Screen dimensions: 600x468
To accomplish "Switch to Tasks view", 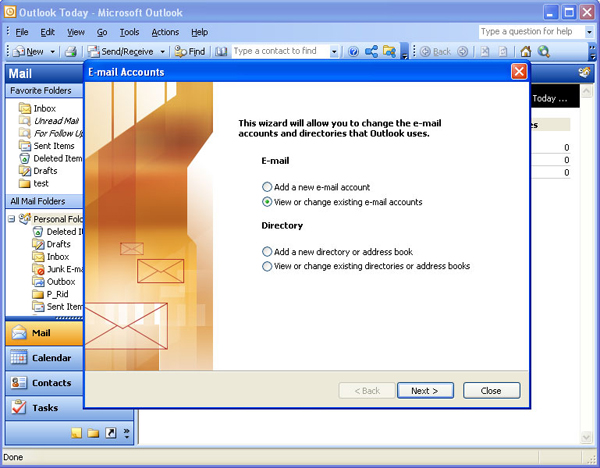I will click(44, 408).
